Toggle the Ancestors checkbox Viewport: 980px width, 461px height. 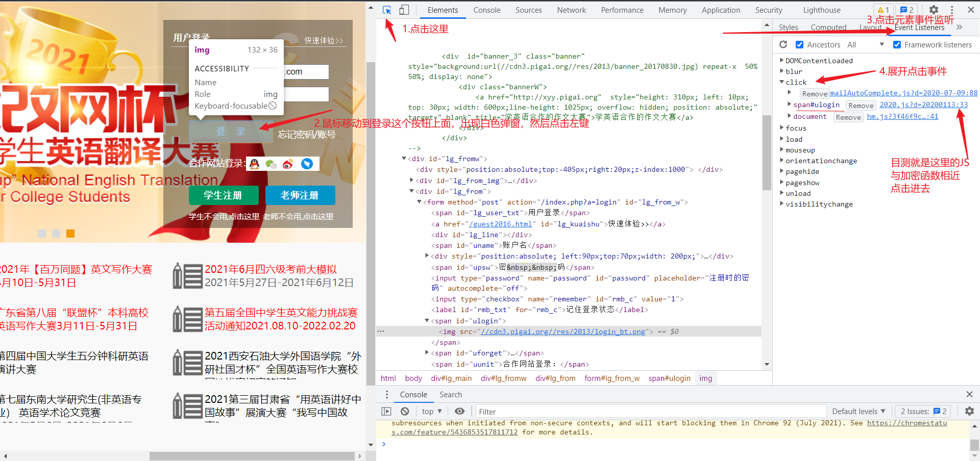pyautogui.click(x=800, y=44)
